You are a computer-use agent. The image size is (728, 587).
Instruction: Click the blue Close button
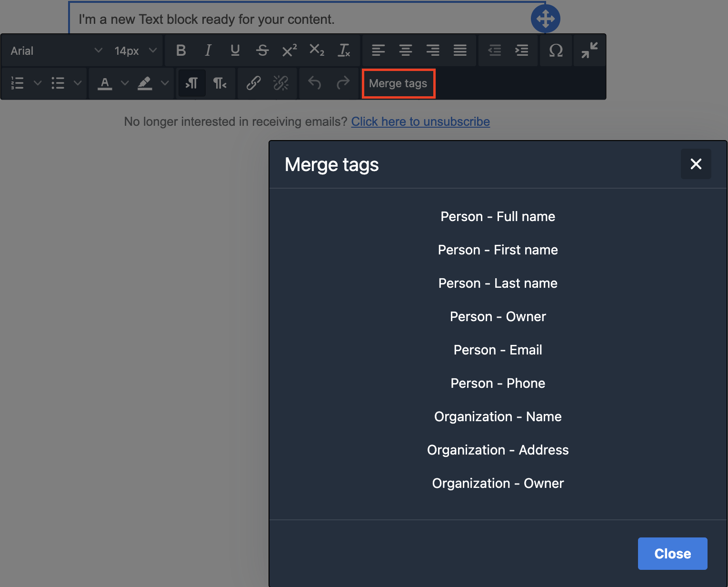tap(673, 554)
